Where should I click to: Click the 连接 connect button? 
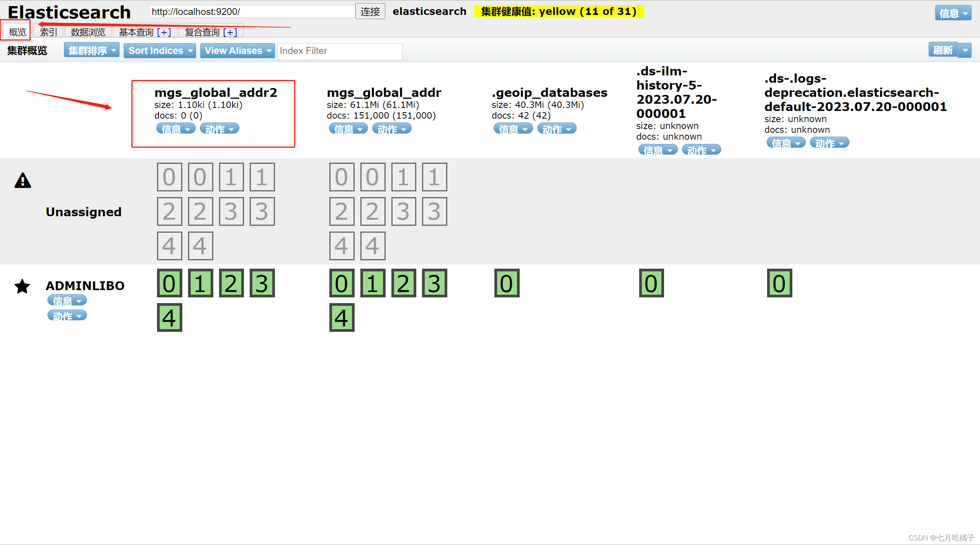click(x=370, y=11)
